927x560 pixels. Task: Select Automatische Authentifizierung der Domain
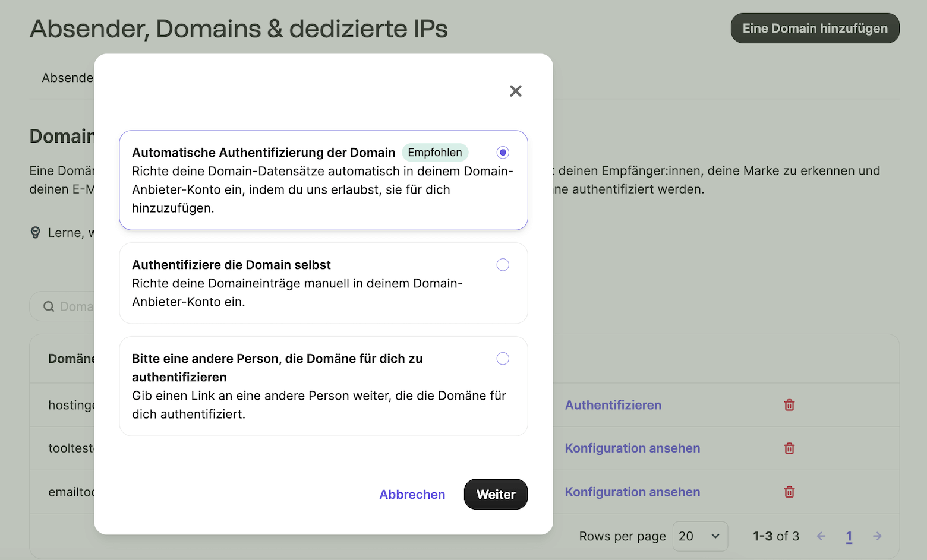503,152
